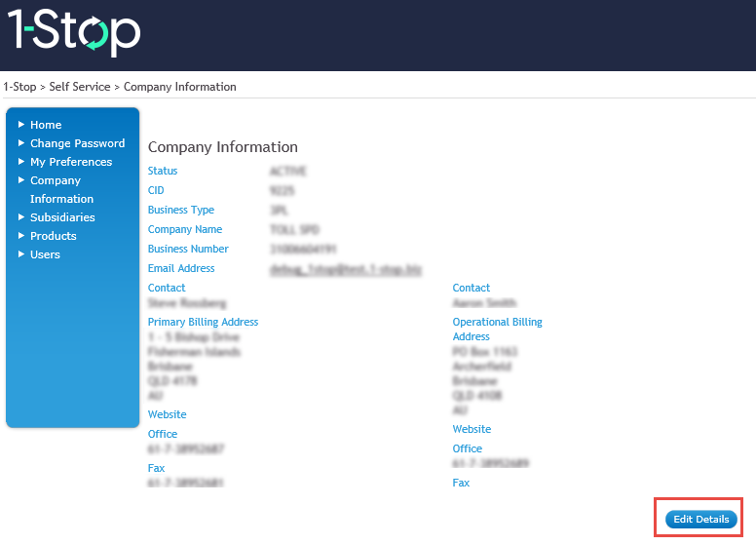
Task: Go to My Preferences in the sidebar
Action: click(71, 162)
